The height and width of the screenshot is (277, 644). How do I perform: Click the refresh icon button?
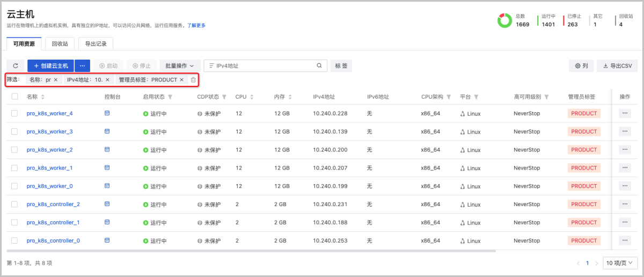16,65
